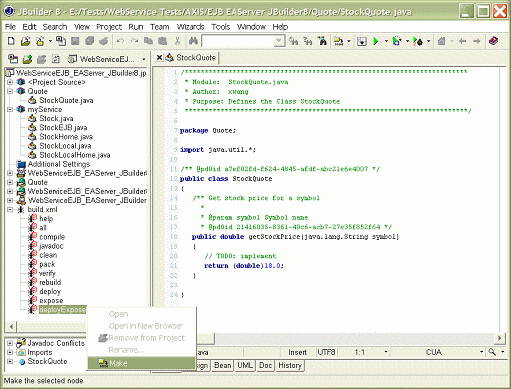Collapse the build.xml tree node
The width and height of the screenshot is (511, 389).
[10, 209]
